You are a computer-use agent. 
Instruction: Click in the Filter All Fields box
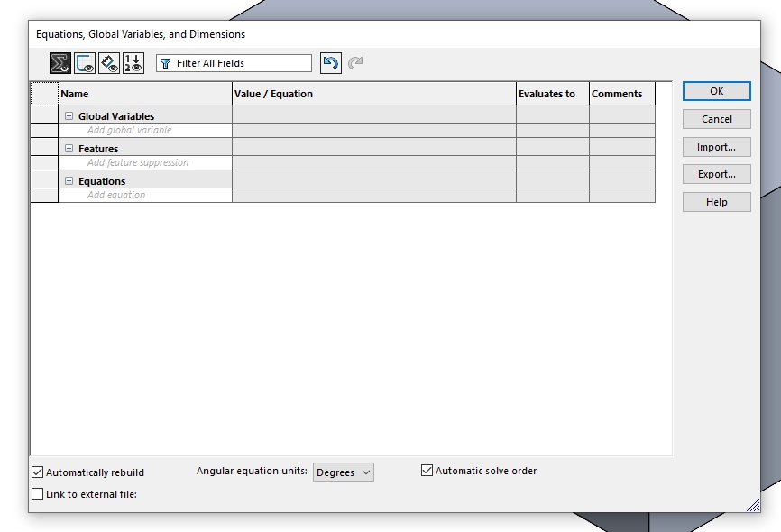[234, 63]
